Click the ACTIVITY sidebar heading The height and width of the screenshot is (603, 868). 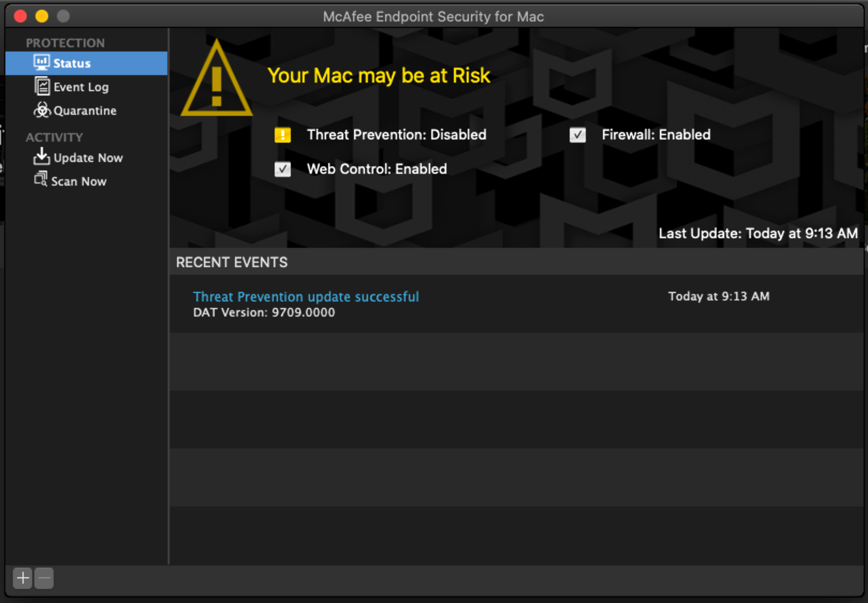pyautogui.click(x=54, y=137)
